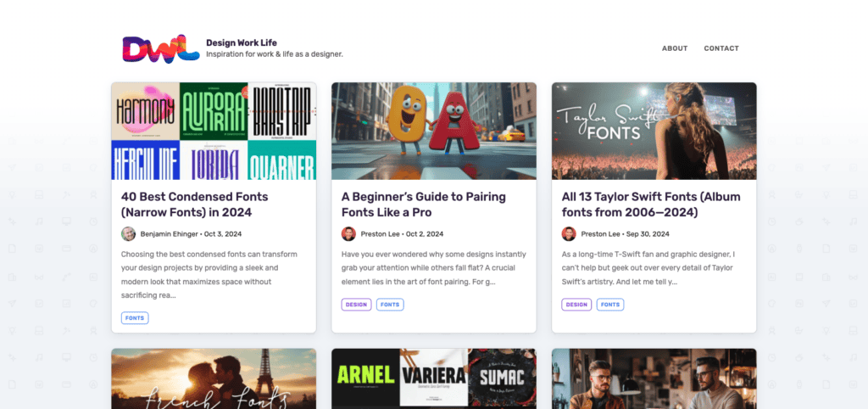
Task: Click the Arnel Variera Sumac fonts thumbnail
Action: [x=434, y=378]
